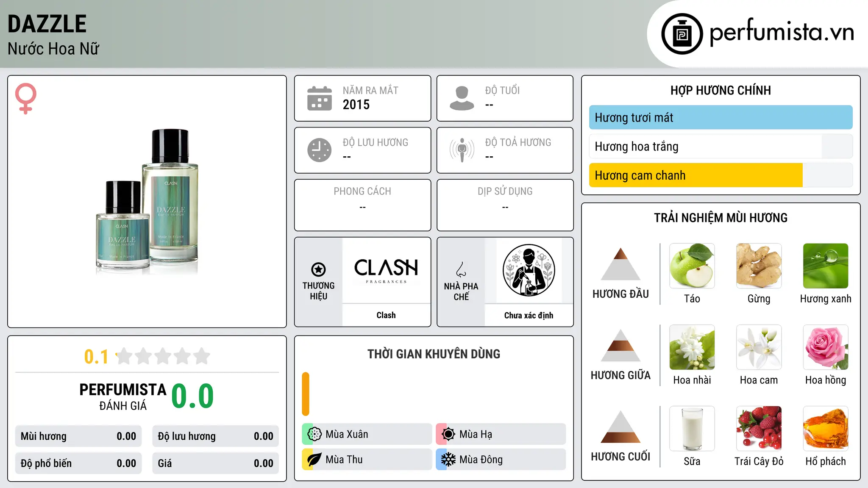Click the ĐỘ TUỔI label
Image resolution: width=868 pixels, height=488 pixels.
[502, 90]
